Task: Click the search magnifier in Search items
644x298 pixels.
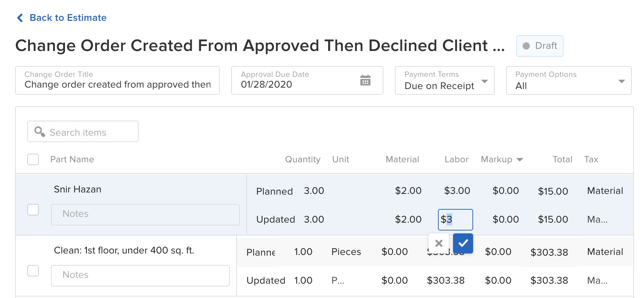Action: coord(39,131)
